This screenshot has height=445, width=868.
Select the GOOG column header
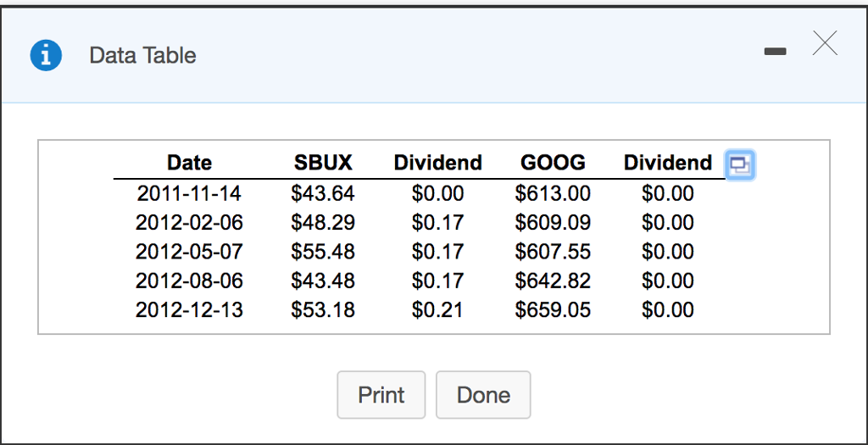click(x=553, y=163)
